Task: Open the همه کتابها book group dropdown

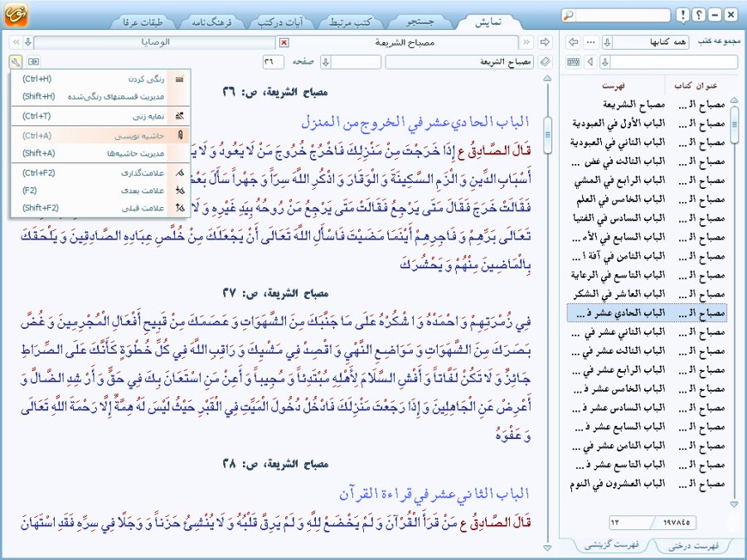Action: tap(607, 42)
